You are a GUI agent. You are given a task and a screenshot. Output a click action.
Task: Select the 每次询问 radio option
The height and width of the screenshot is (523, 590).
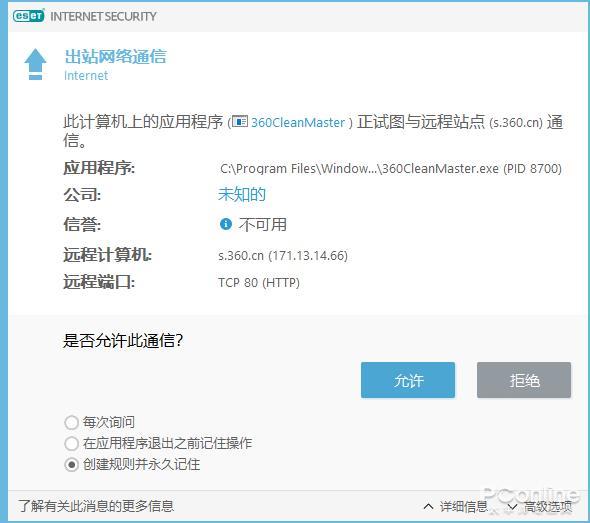[x=71, y=422]
